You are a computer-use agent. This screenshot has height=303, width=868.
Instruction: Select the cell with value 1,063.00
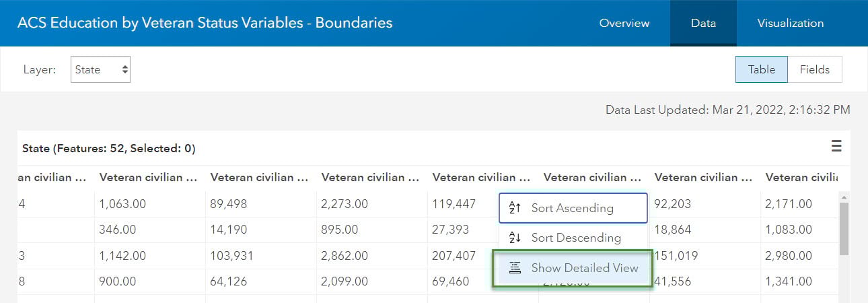(x=122, y=203)
